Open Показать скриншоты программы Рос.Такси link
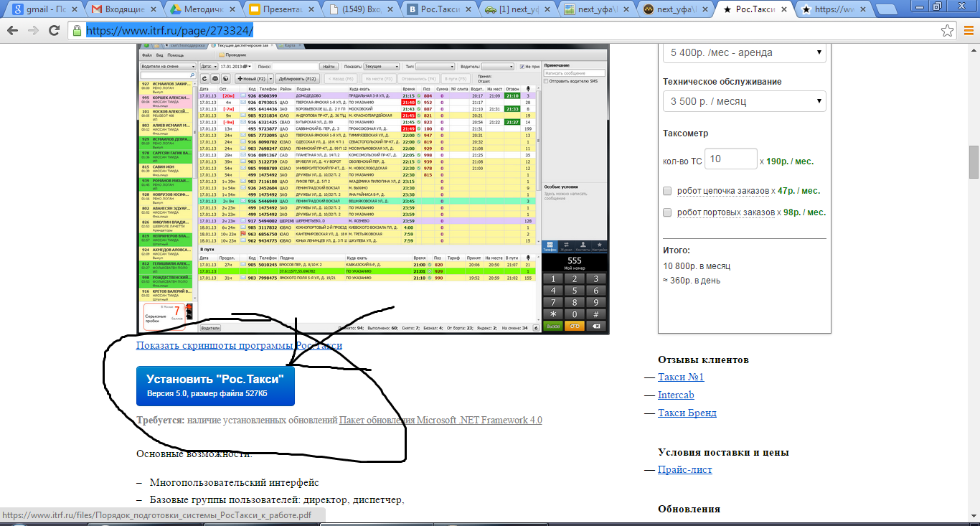 coord(240,345)
